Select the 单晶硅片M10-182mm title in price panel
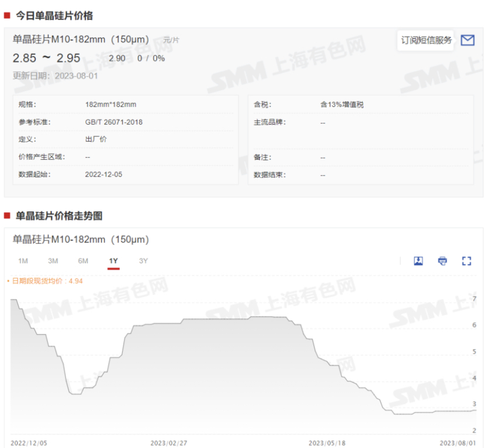The width and height of the screenshot is (484, 448). pos(81,40)
